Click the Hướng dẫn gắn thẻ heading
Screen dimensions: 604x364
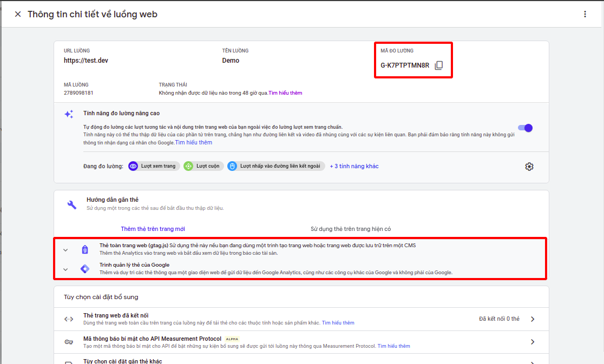(x=113, y=200)
